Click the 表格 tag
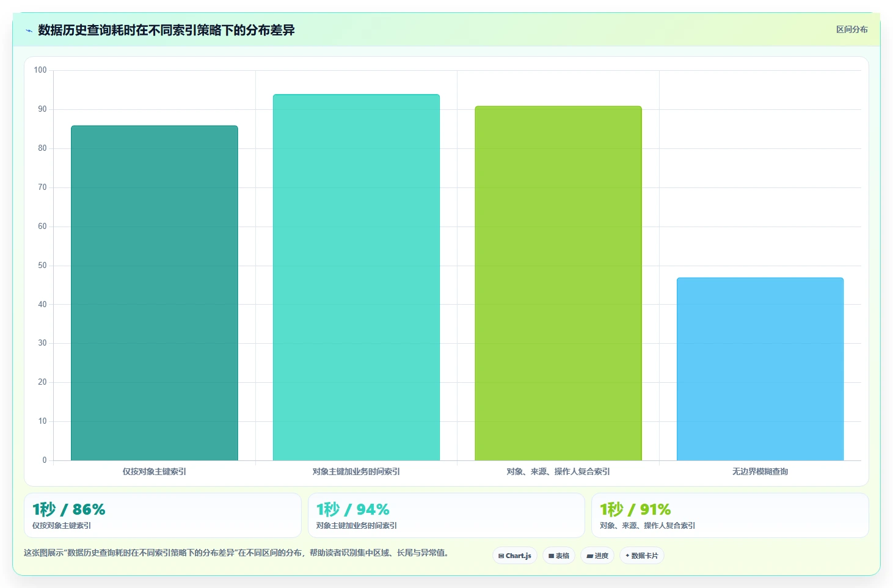The width and height of the screenshot is (893, 588). (559, 556)
